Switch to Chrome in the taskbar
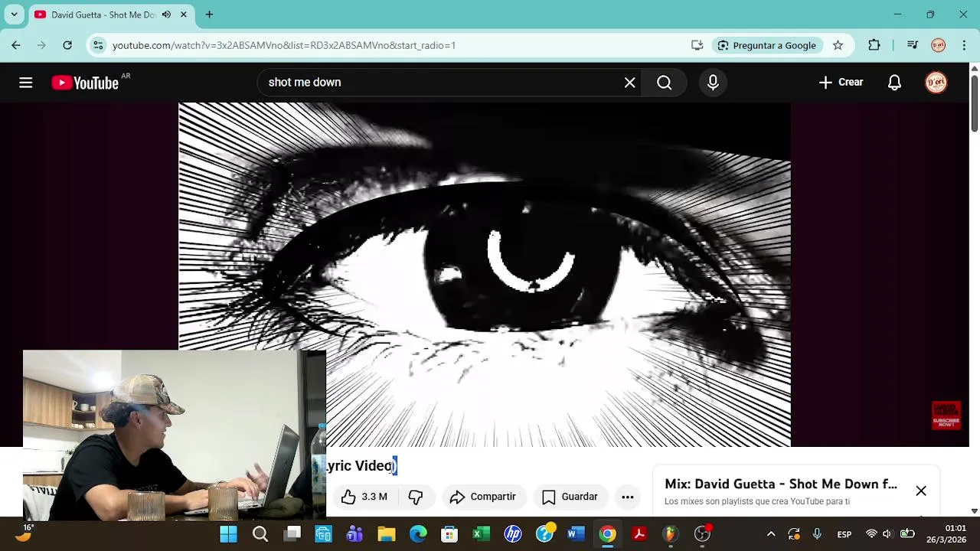Screen dimensions: 980x551 pos(608,534)
